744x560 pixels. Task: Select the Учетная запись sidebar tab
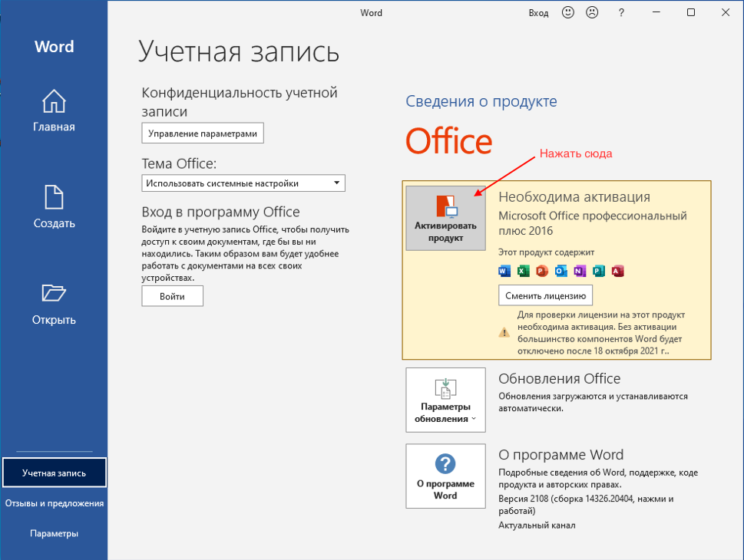[54, 473]
